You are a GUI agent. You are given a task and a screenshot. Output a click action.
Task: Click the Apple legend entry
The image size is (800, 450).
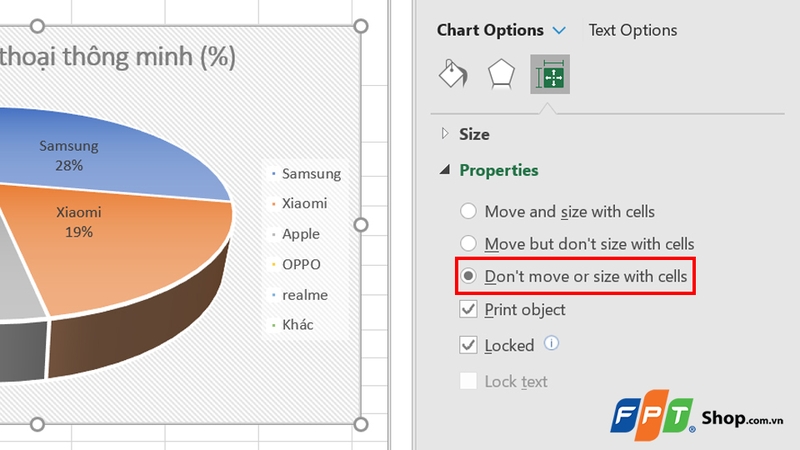coord(300,234)
